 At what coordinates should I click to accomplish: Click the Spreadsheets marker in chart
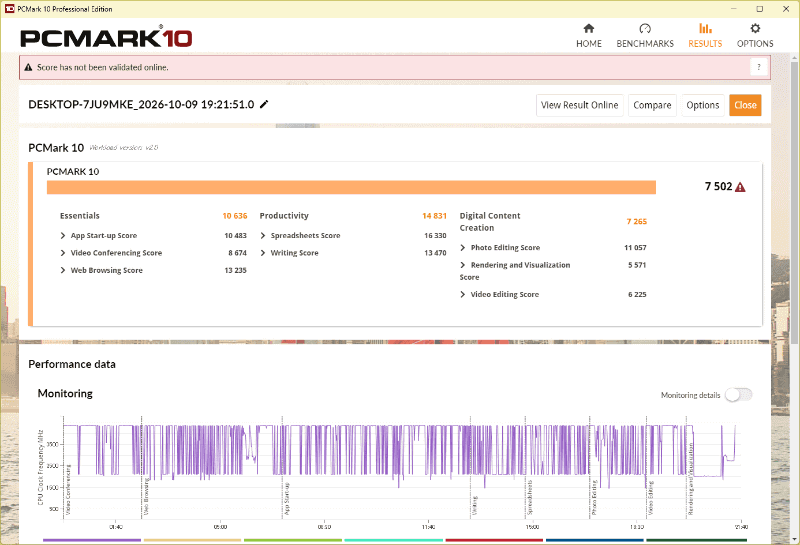(530, 497)
